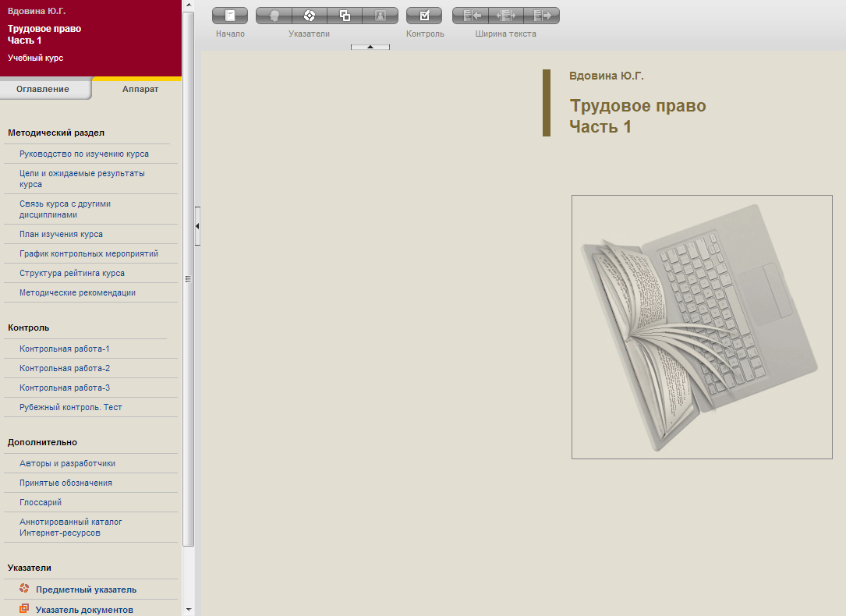The height and width of the screenshot is (616, 846).
Task: Click the Методический раздел heading
Action: (x=56, y=133)
